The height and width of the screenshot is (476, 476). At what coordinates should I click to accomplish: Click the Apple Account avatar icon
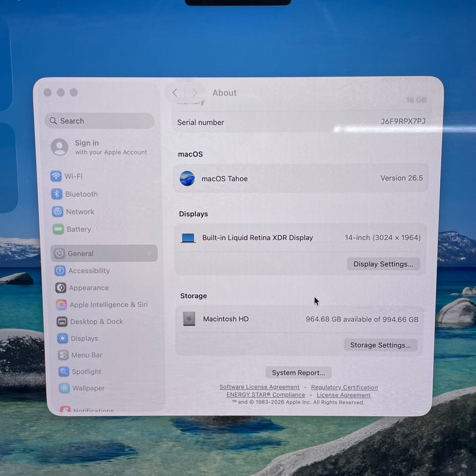(60, 147)
